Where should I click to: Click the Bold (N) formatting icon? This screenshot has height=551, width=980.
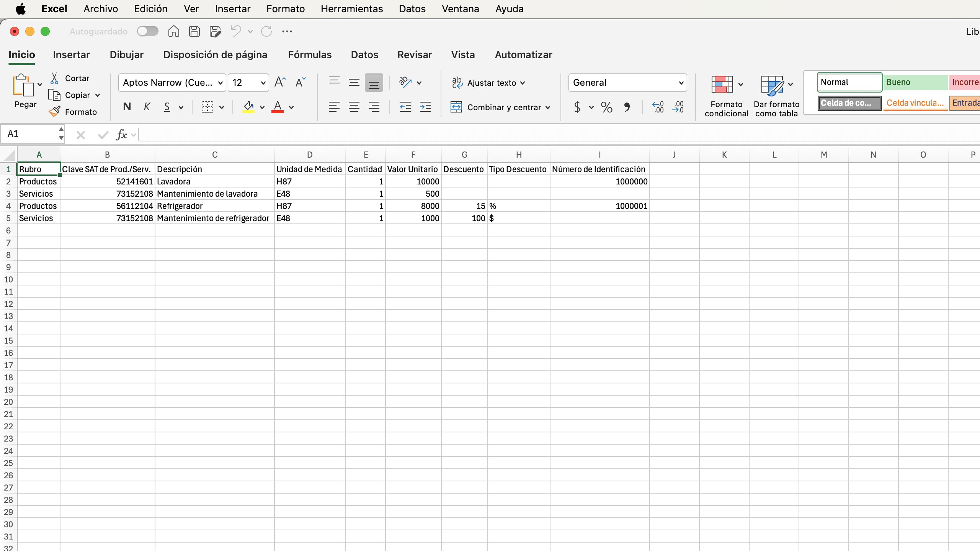coord(127,107)
